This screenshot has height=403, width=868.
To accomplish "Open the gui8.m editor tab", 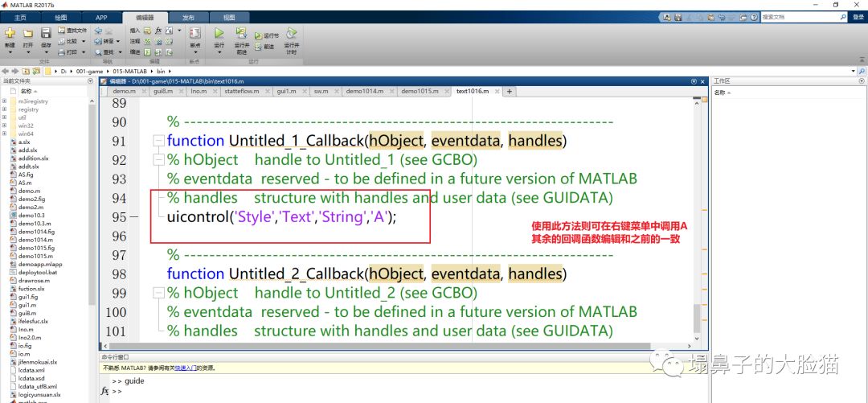I will 165,91.
